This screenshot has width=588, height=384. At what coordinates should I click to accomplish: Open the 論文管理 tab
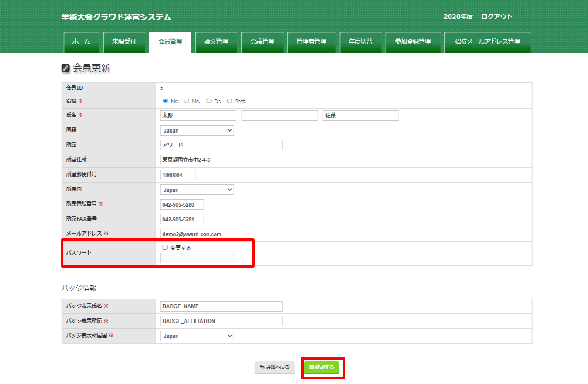click(x=216, y=42)
